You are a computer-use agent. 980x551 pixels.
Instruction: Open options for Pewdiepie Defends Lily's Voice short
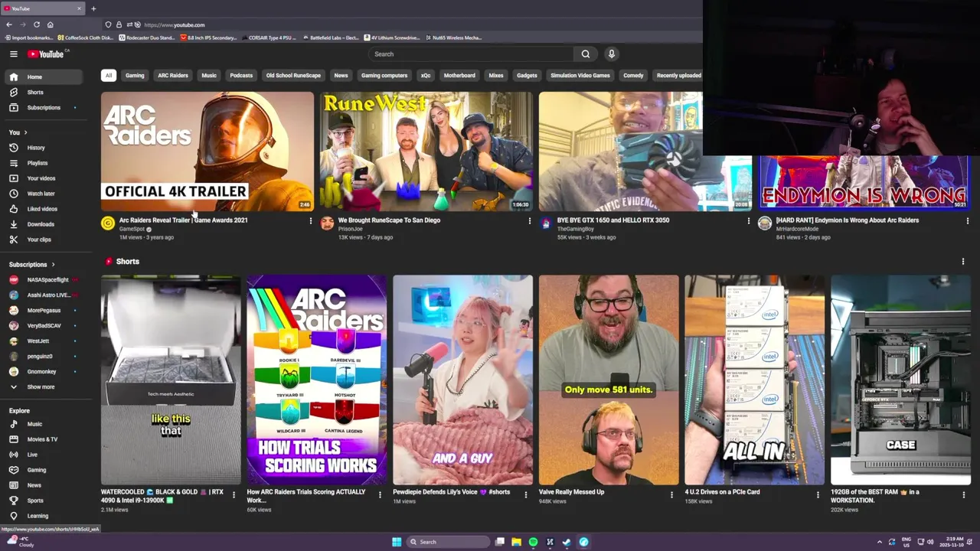525,494
